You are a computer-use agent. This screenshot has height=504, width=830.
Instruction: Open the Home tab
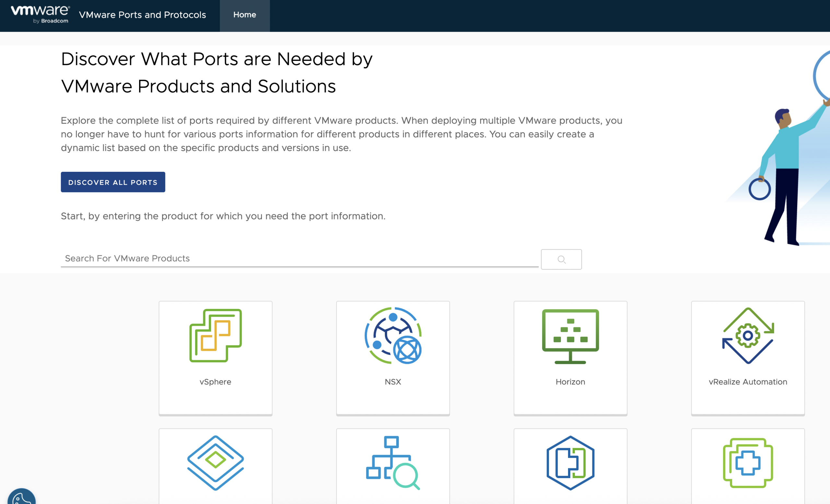pyautogui.click(x=244, y=15)
